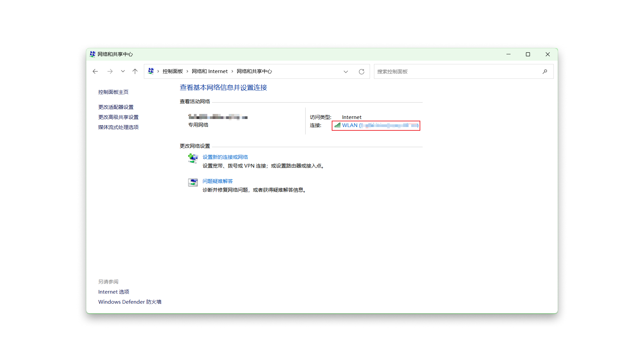The height and width of the screenshot is (362, 644).
Task: Open 更改高级共享设置
Action: pyautogui.click(x=118, y=117)
